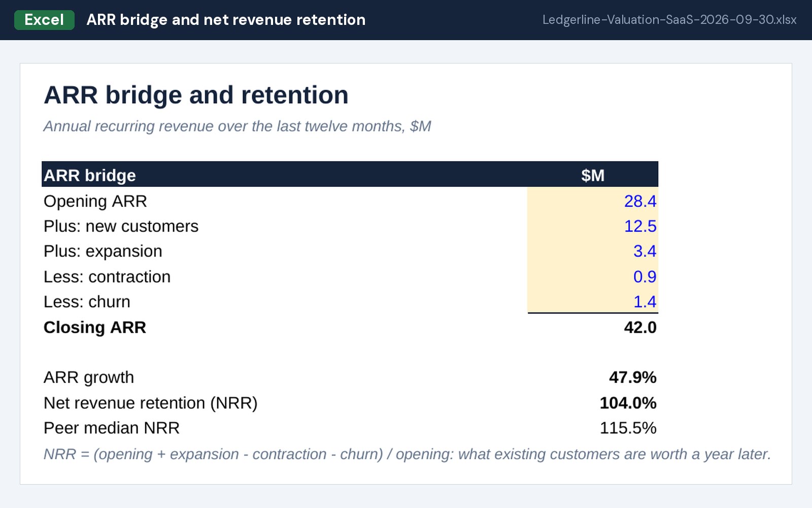Select the heading 'ARR bridge and retention'
The height and width of the screenshot is (508, 812).
196,95
